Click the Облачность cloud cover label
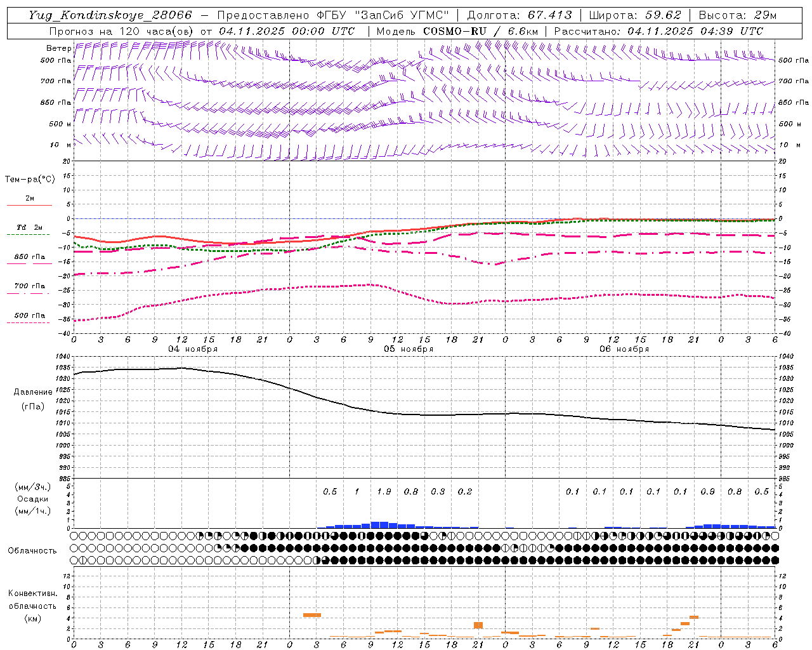 click(32, 551)
